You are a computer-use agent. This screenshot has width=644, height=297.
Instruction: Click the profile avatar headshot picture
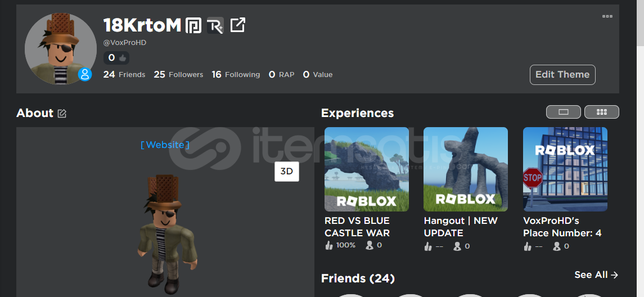pos(60,48)
